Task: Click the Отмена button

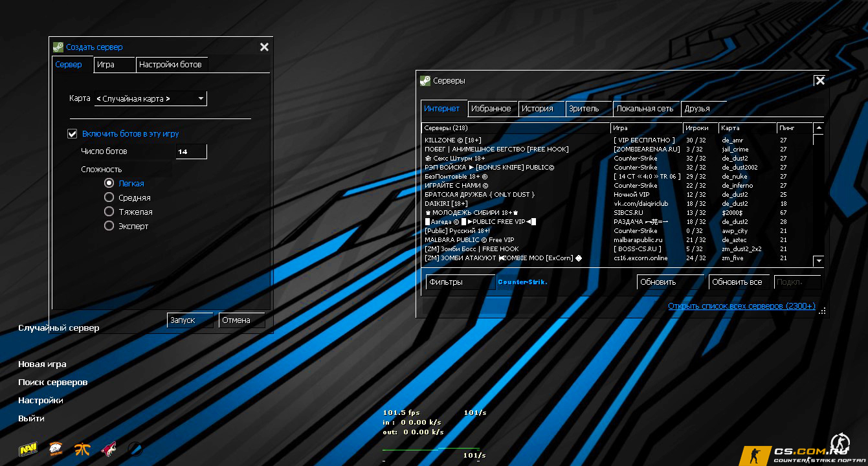Action: [x=242, y=320]
